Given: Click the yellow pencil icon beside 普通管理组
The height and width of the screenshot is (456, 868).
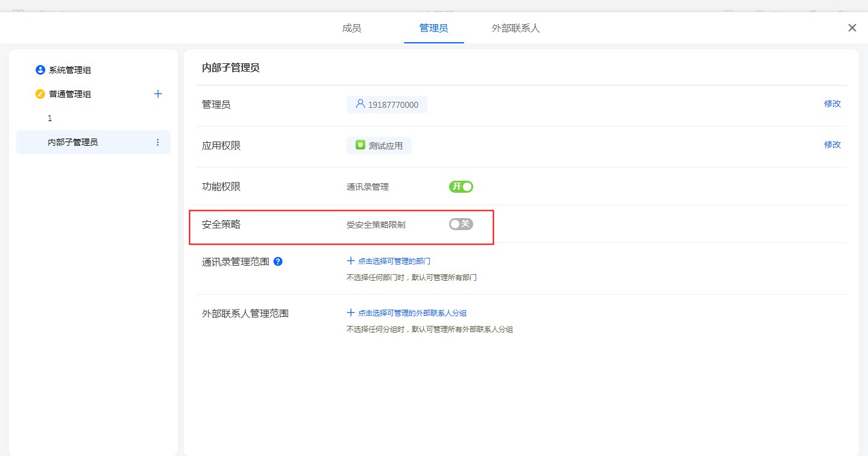Looking at the screenshot, I should [x=40, y=94].
